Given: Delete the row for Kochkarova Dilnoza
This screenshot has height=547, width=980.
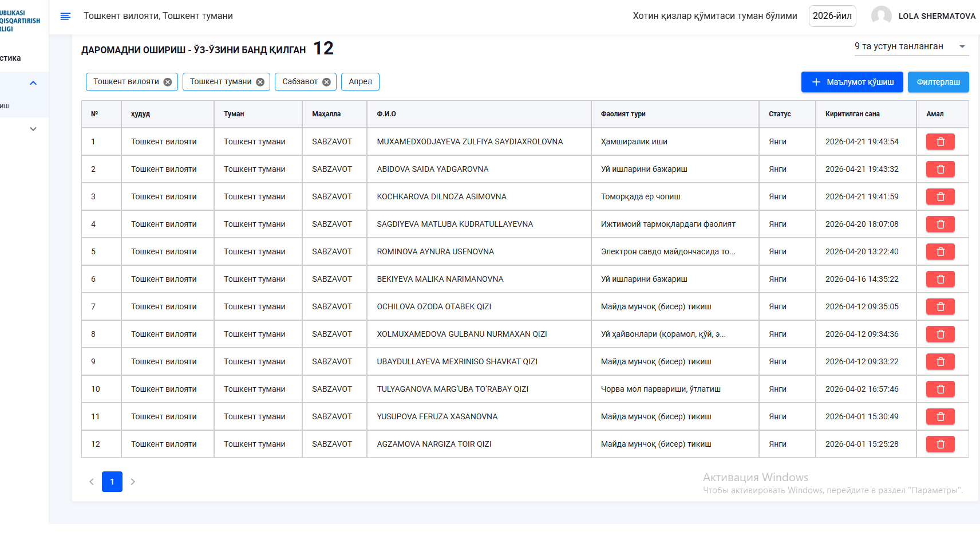Looking at the screenshot, I should pyautogui.click(x=940, y=196).
